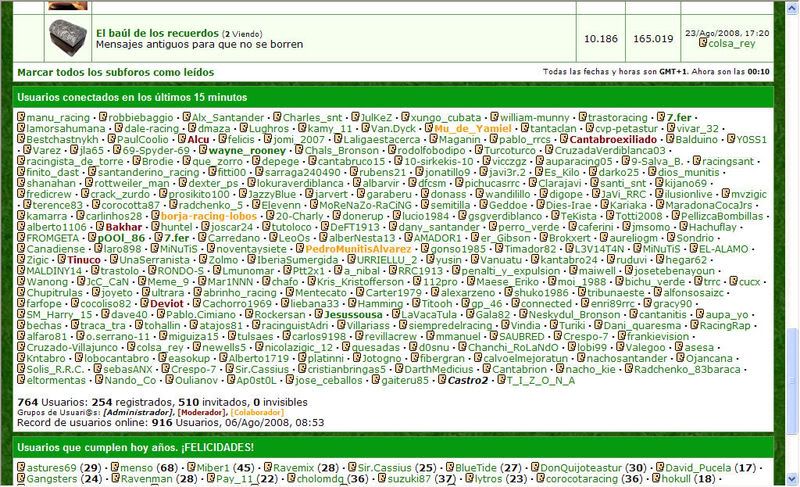The image size is (800, 487).
Task: Click the user icon before astures69 birthday entry
Action: (21, 467)
